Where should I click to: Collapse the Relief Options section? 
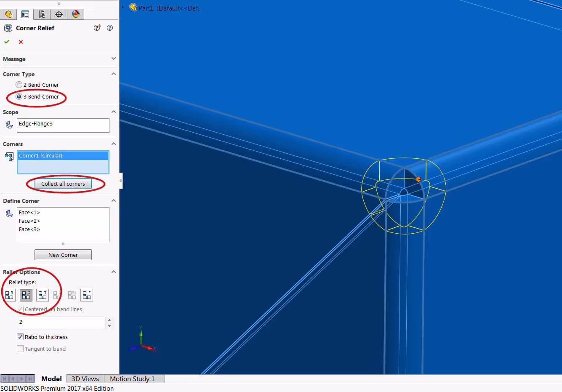(113, 272)
